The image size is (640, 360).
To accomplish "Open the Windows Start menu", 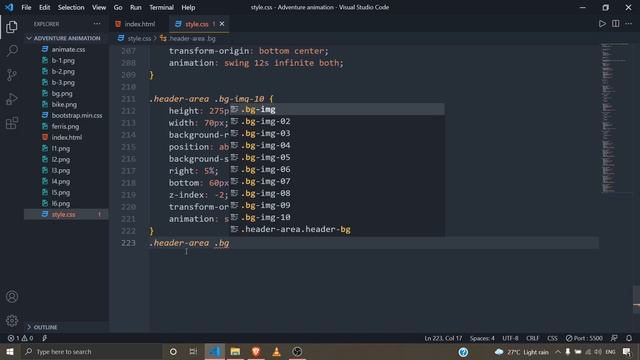I will click(x=10, y=352).
